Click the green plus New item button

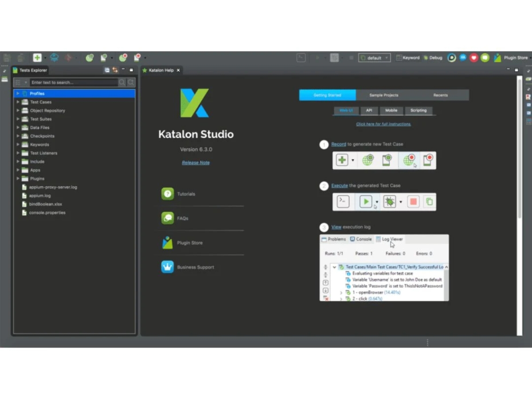(37, 58)
